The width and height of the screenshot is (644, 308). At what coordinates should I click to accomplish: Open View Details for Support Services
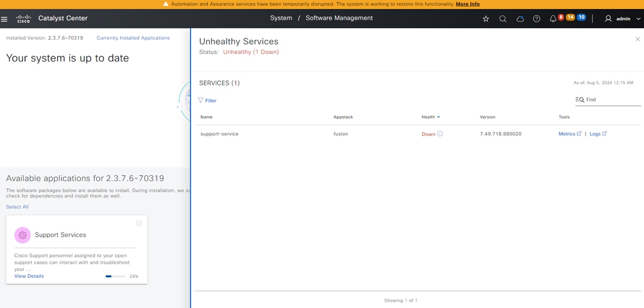coord(29,276)
